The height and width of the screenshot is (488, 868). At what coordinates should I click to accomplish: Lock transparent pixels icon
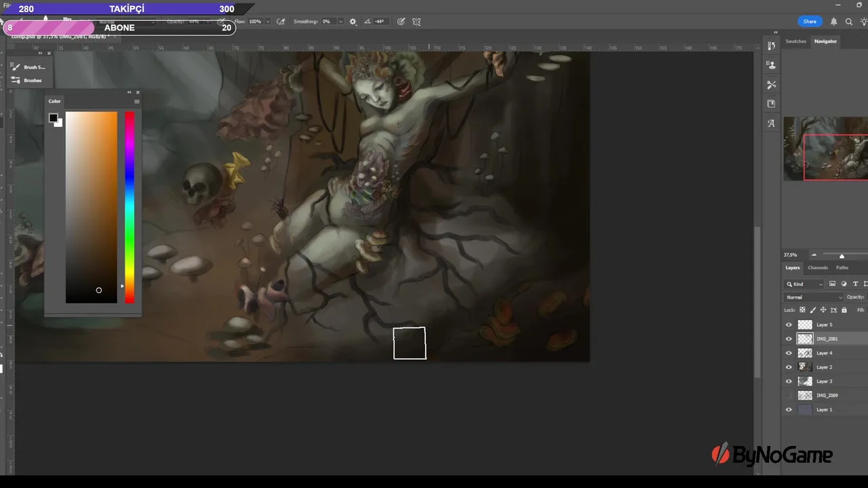coord(802,310)
